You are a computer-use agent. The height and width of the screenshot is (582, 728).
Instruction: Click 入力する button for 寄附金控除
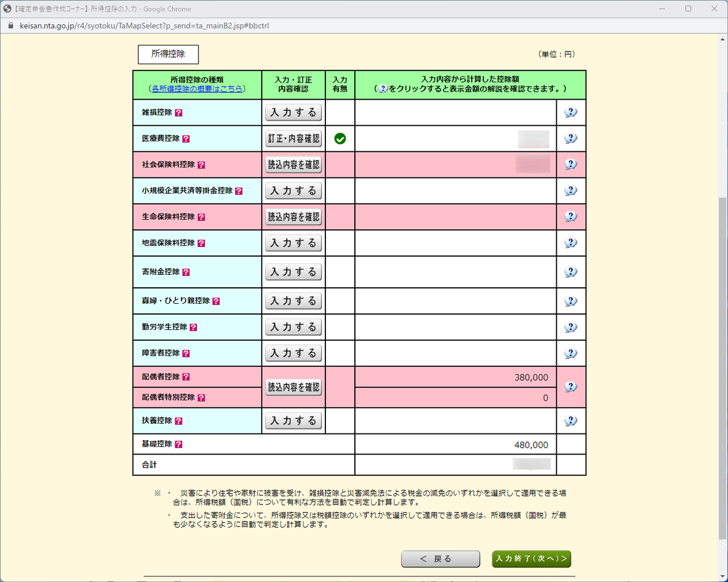[x=293, y=273]
